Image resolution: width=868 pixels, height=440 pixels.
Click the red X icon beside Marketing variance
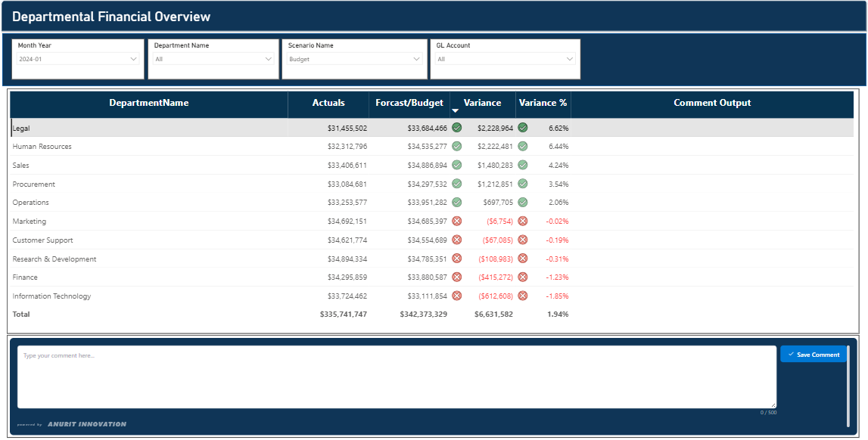pyautogui.click(x=456, y=221)
